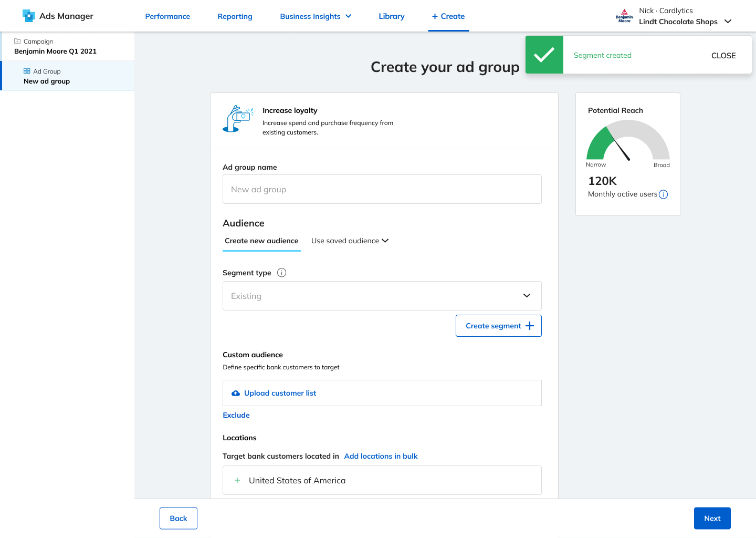Click the Increase loyalty illustration icon
Screen dimensions: 756x538
[238, 118]
